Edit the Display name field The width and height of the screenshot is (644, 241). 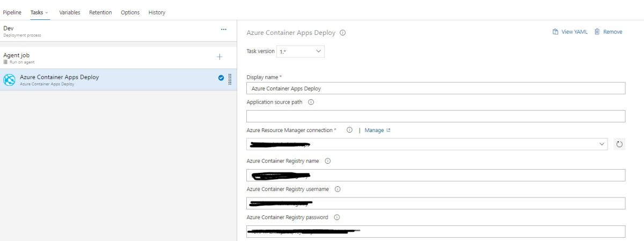tap(436, 88)
